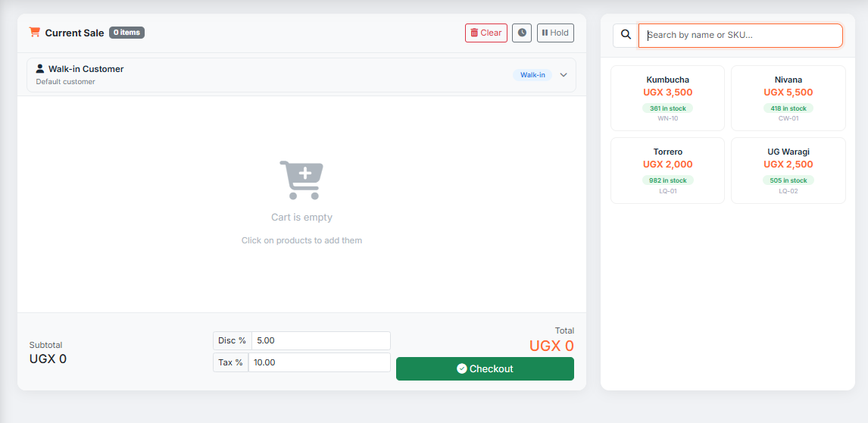The width and height of the screenshot is (868, 423).
Task: Click the SKU code CW-01
Action: click(788, 118)
